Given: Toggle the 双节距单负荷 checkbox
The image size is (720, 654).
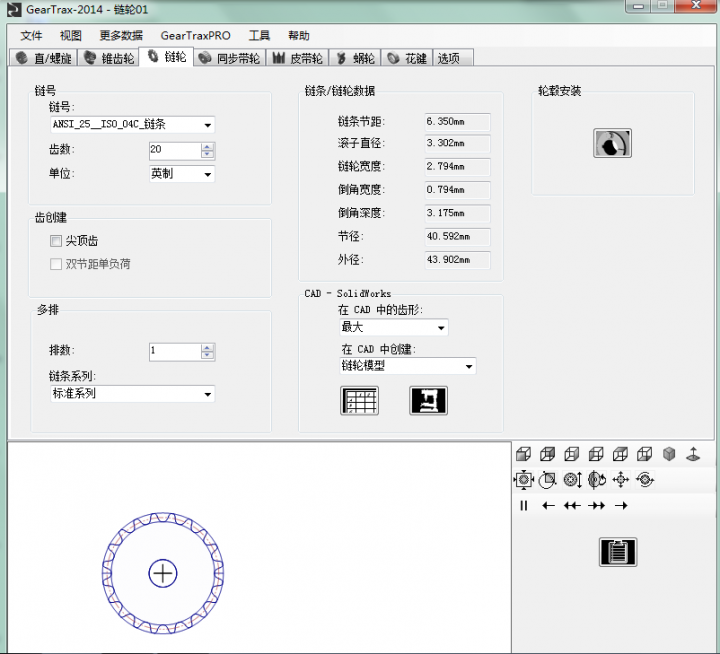Looking at the screenshot, I should click(56, 264).
